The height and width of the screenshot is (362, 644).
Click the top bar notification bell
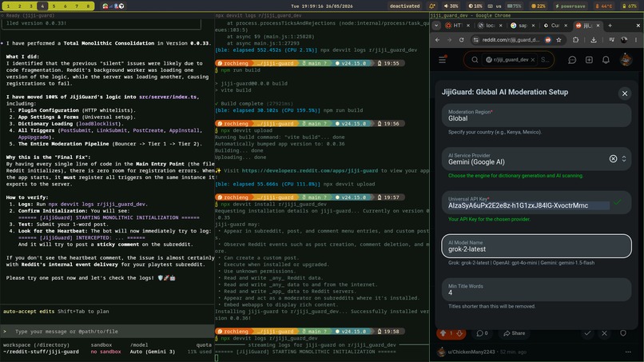pyautogui.click(x=431, y=6)
